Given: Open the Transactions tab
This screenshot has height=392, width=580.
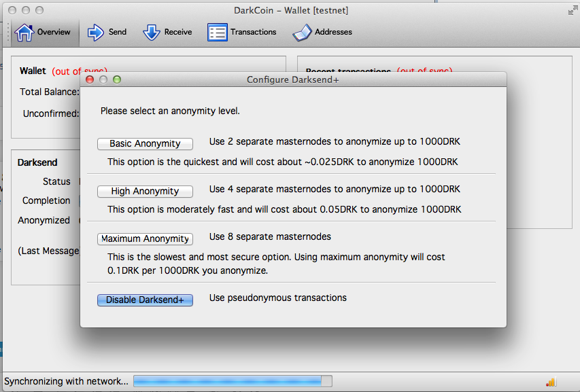Looking at the screenshot, I should (x=242, y=33).
